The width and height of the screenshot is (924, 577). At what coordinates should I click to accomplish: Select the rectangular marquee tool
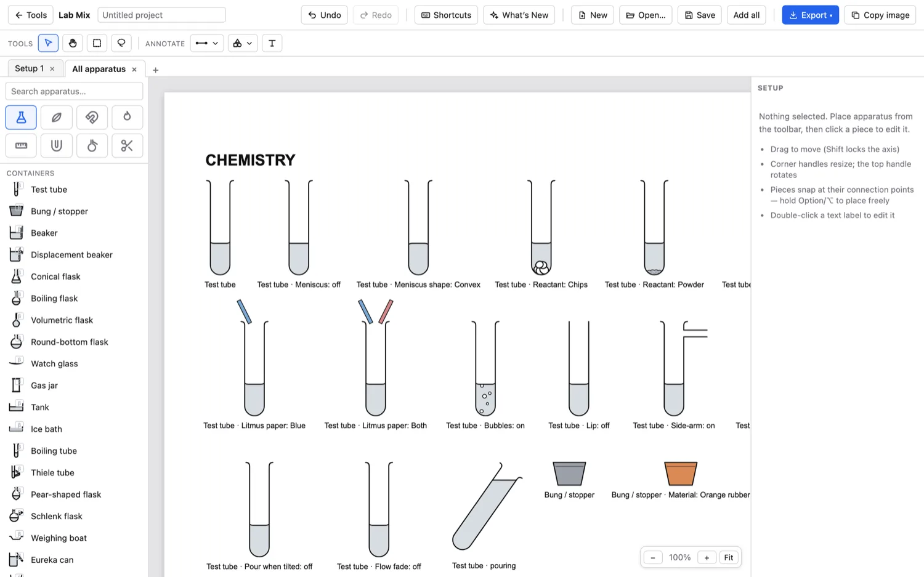(x=97, y=43)
